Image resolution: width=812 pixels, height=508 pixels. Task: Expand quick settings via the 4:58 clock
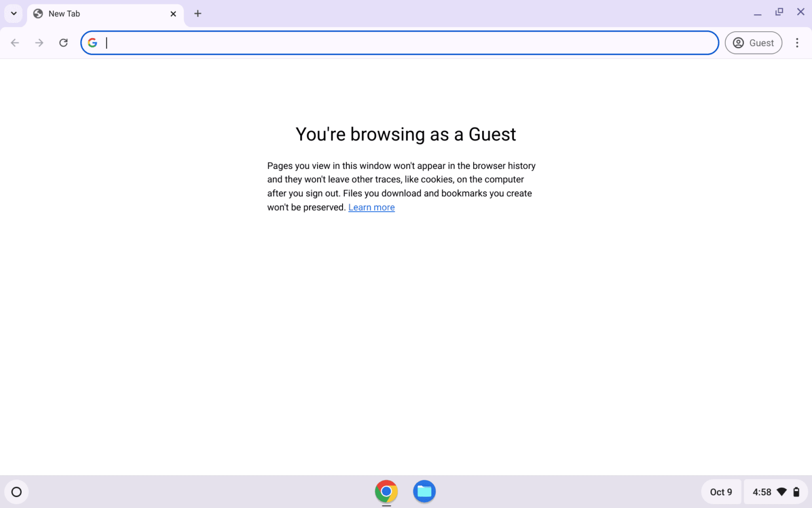762,492
